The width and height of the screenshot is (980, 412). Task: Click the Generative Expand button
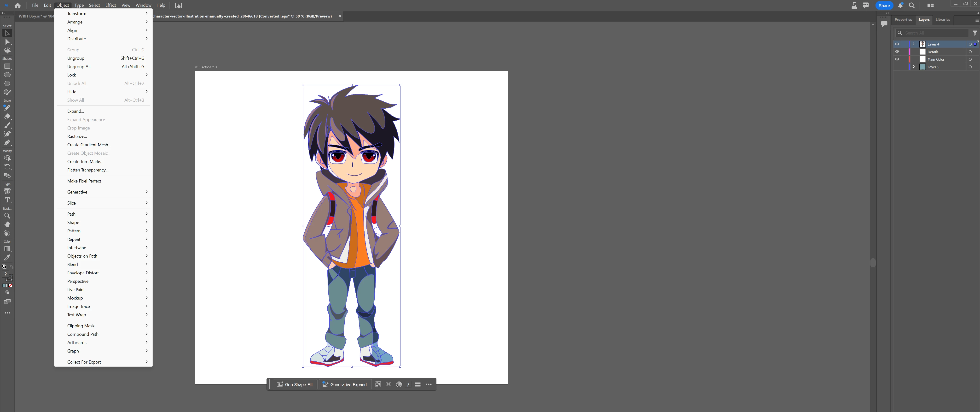coord(345,385)
